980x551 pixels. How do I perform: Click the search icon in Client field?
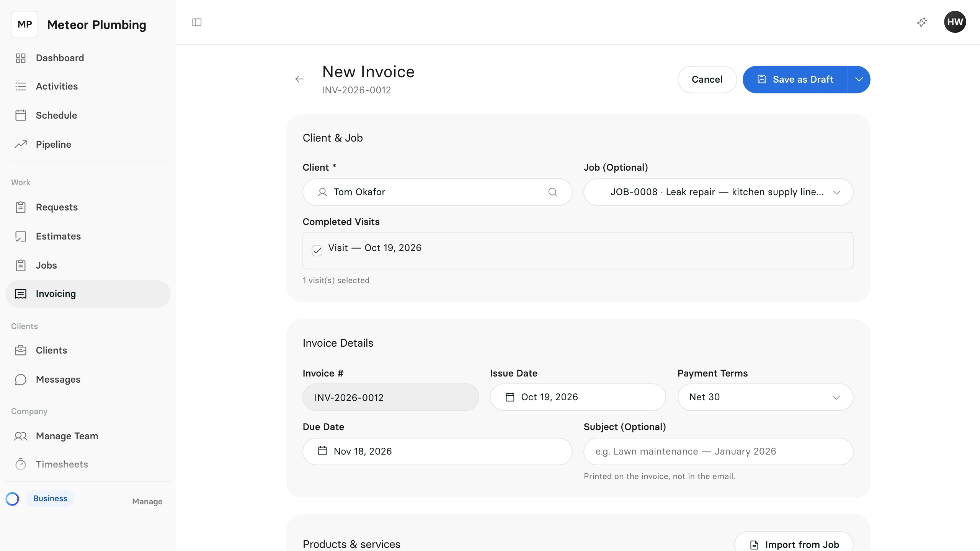point(553,192)
